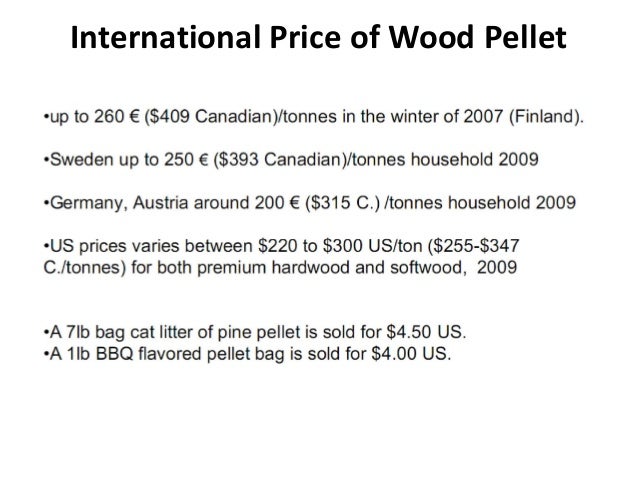Select the 7lb cat litter bullet

pyautogui.click(x=255, y=332)
